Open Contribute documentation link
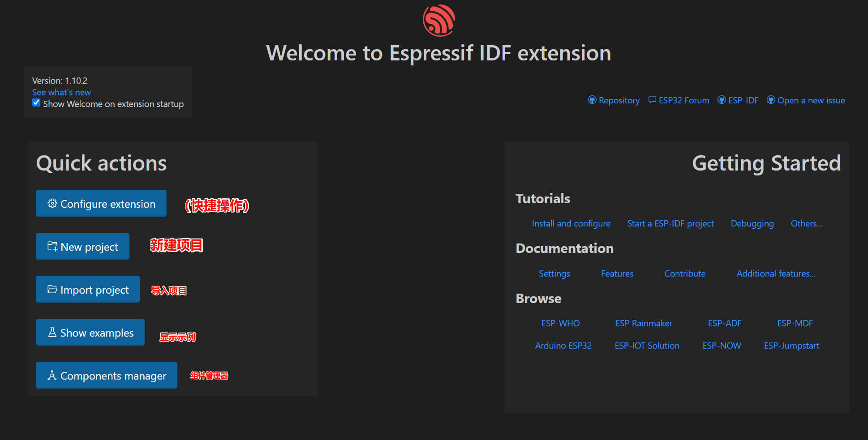The height and width of the screenshot is (440, 868). click(x=684, y=273)
